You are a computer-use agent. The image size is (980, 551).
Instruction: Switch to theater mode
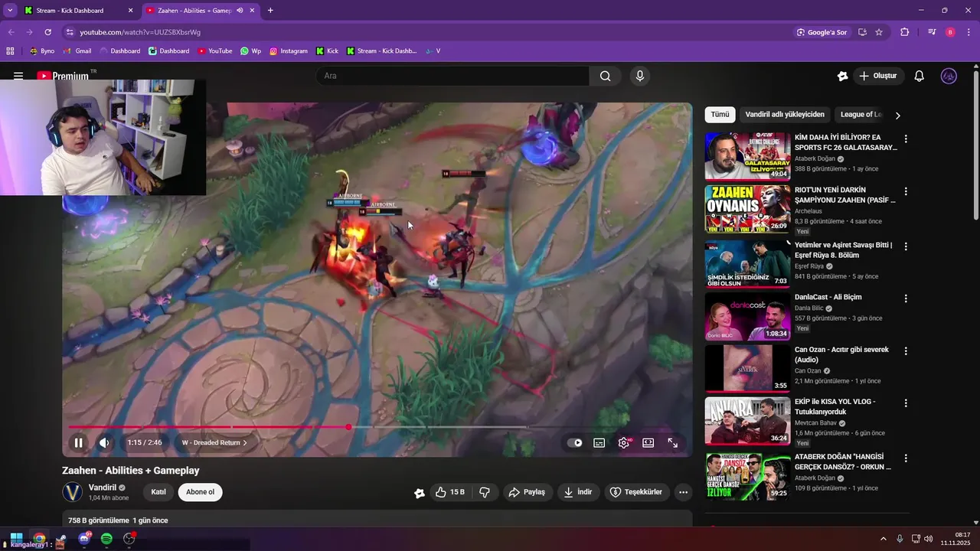click(x=648, y=442)
